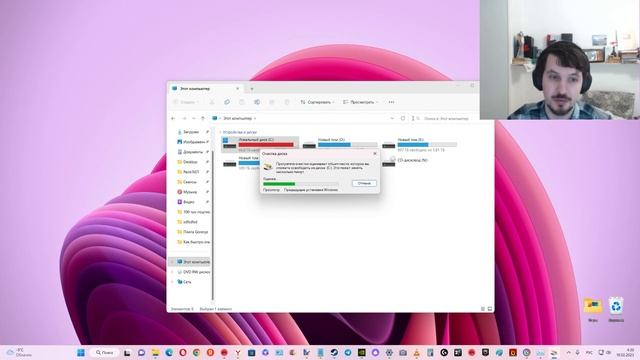Open the address bar history dropdown arrow
The image size is (640, 360).
tap(392, 118)
